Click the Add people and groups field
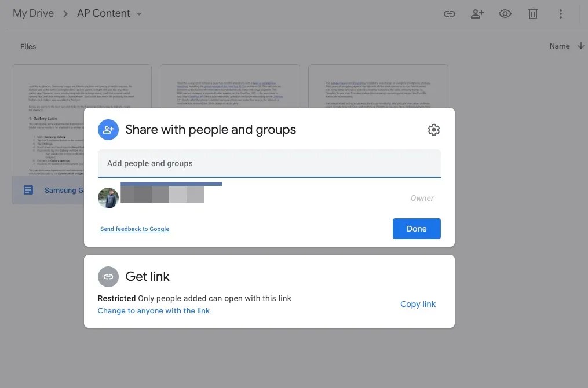This screenshot has width=588, height=388. click(269, 163)
